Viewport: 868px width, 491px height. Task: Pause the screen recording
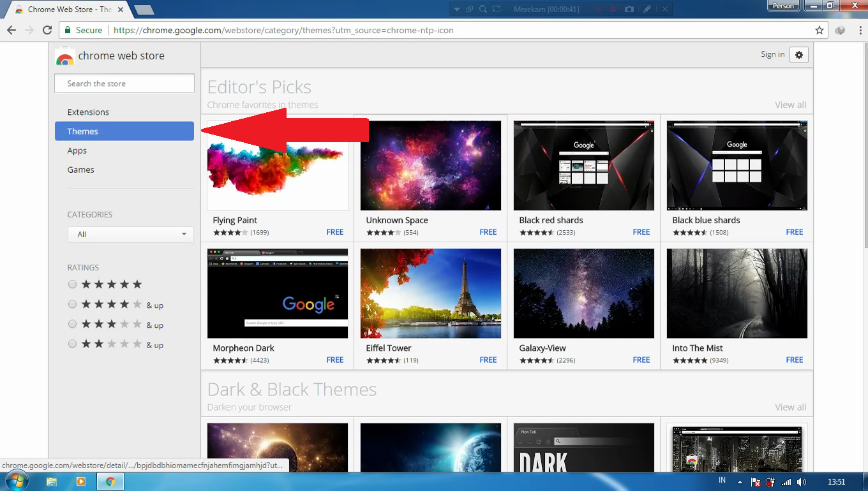[x=598, y=9]
